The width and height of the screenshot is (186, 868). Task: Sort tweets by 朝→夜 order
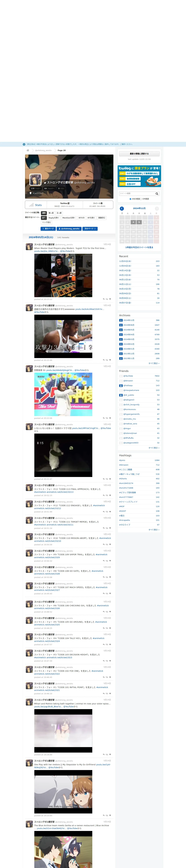click(51, 213)
